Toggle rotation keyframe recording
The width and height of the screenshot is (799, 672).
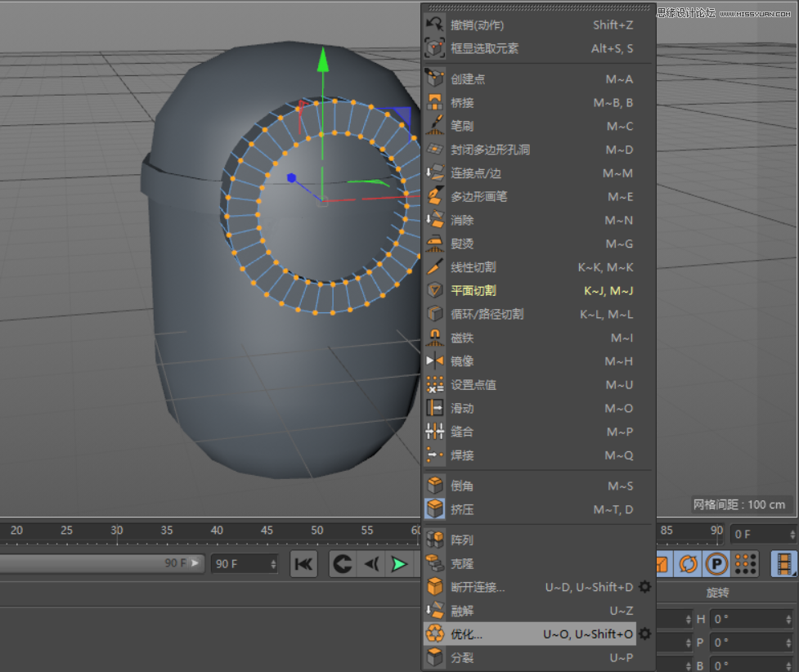point(689,564)
